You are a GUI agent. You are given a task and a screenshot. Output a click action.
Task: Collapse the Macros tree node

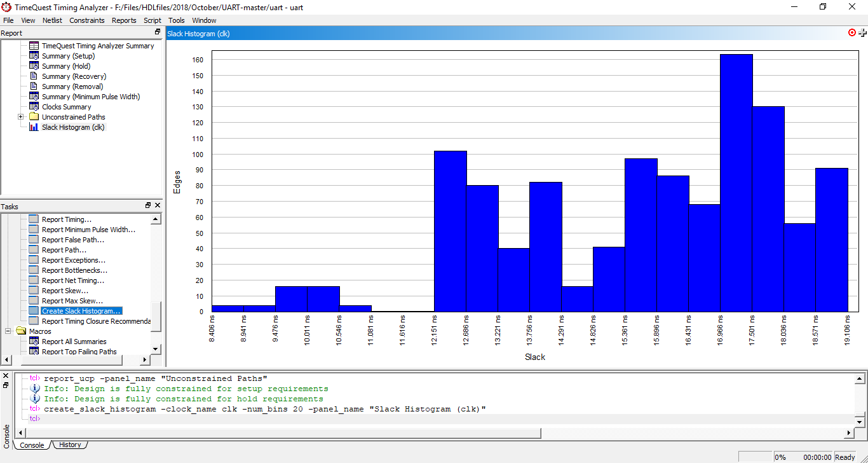tap(8, 331)
